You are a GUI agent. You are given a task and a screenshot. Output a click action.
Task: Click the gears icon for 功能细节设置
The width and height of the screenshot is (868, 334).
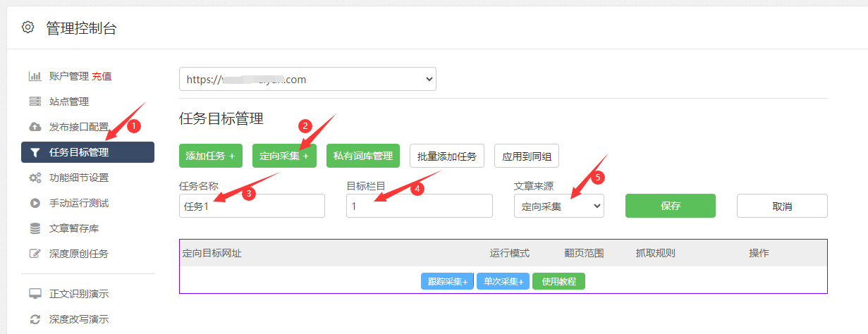tap(35, 178)
